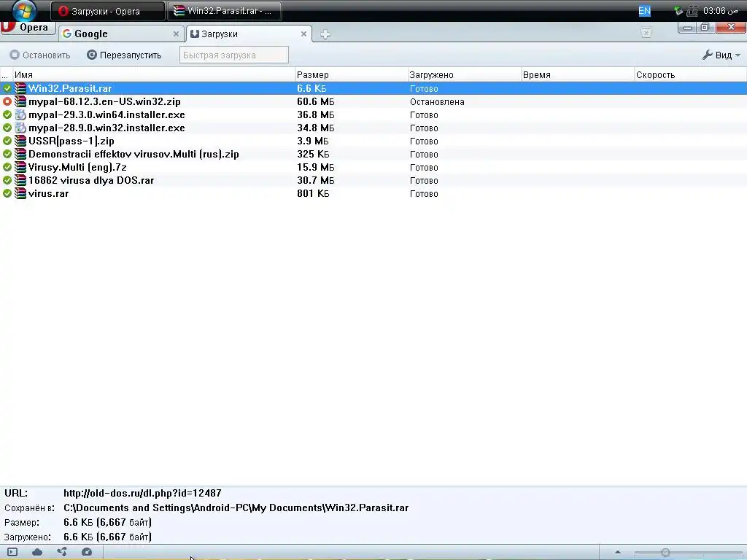Close the Загрузки tab

coord(303,34)
